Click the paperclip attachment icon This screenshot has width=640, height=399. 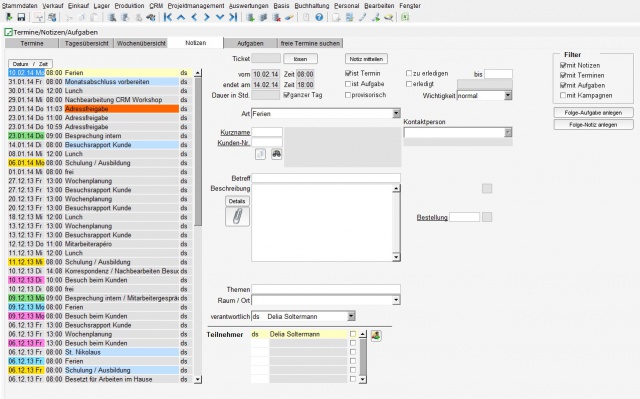(x=237, y=216)
